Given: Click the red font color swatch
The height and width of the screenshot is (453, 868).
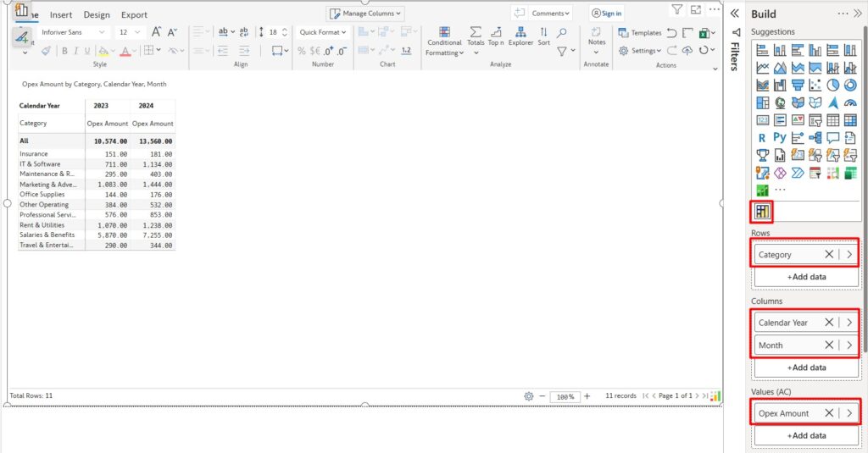Looking at the screenshot, I should point(125,51).
